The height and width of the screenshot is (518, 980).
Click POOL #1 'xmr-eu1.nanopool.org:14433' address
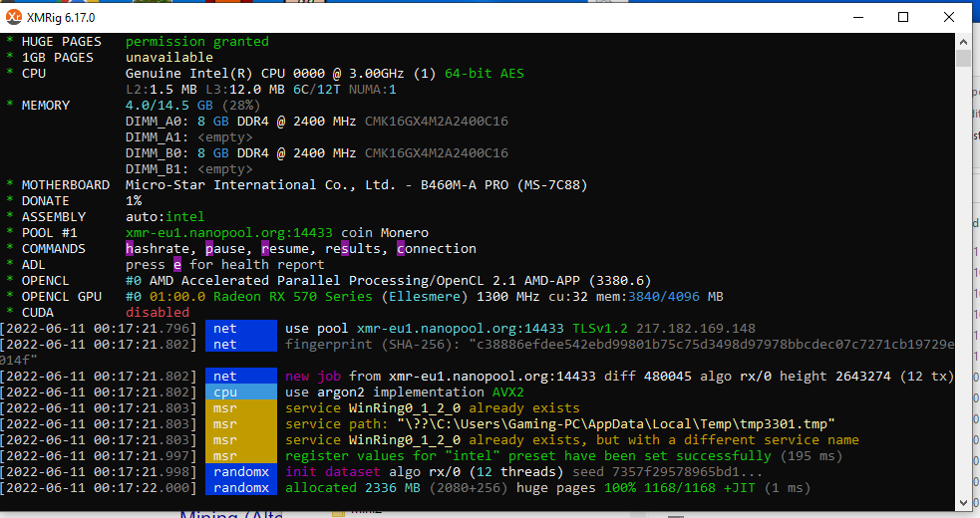pyautogui.click(x=228, y=233)
